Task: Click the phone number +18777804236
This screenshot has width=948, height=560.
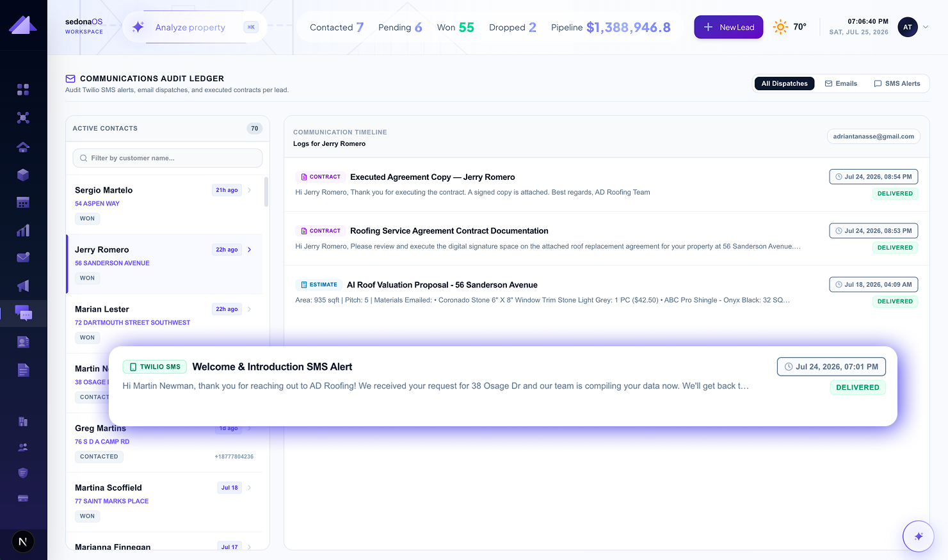Action: click(234, 457)
